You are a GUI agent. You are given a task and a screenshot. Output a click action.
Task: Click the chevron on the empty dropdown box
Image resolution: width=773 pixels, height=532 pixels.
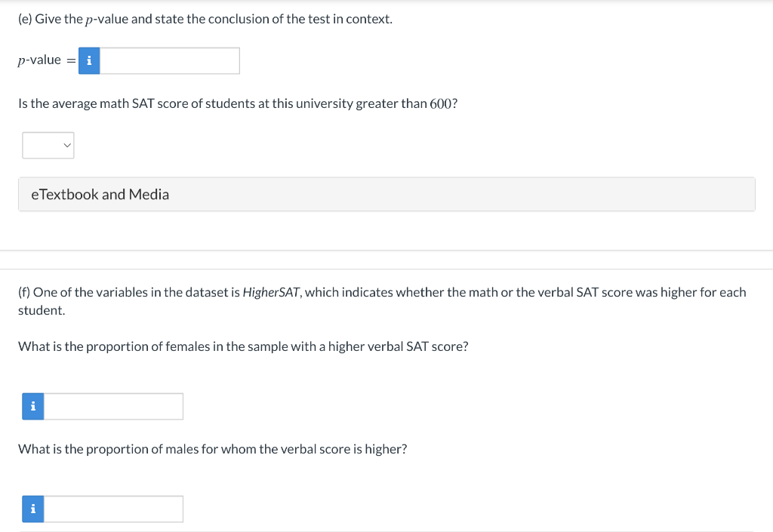(66, 145)
